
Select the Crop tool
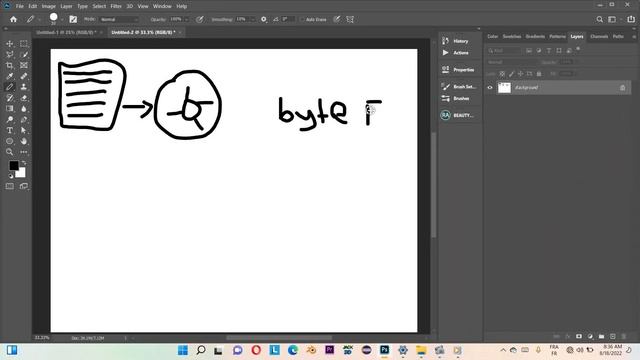pyautogui.click(x=9, y=65)
